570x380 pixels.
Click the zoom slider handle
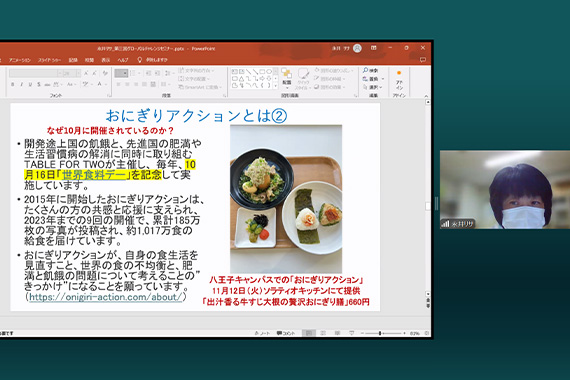tap(380, 333)
